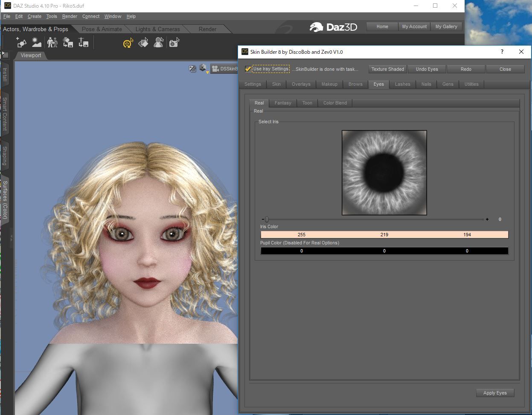Select the Color Blend sub-tab
The image size is (532, 415).
pos(335,103)
